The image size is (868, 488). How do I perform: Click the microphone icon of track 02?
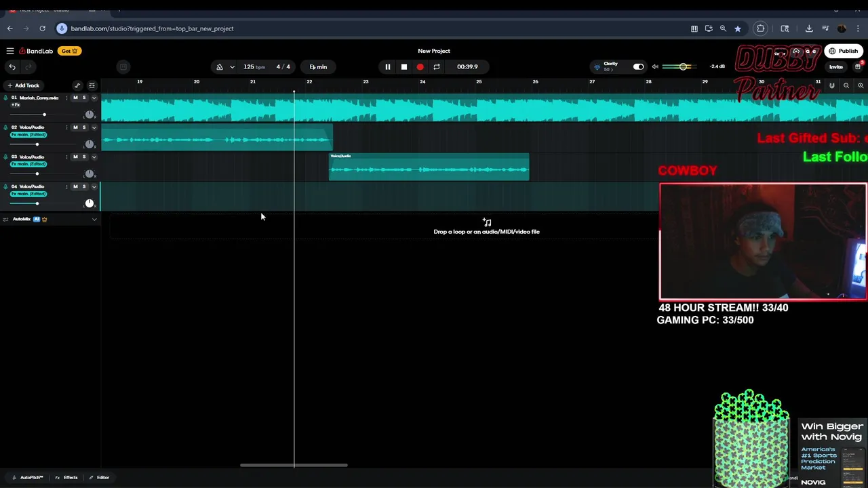click(5, 127)
